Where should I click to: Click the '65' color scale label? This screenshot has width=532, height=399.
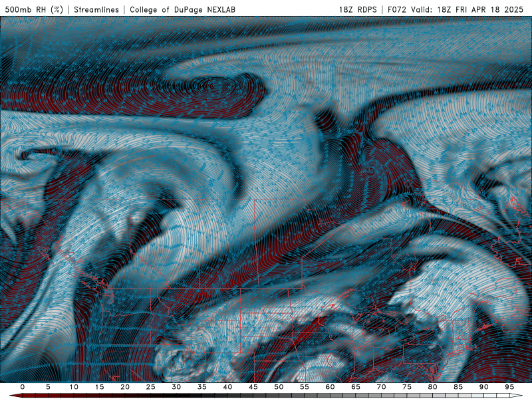(x=356, y=387)
